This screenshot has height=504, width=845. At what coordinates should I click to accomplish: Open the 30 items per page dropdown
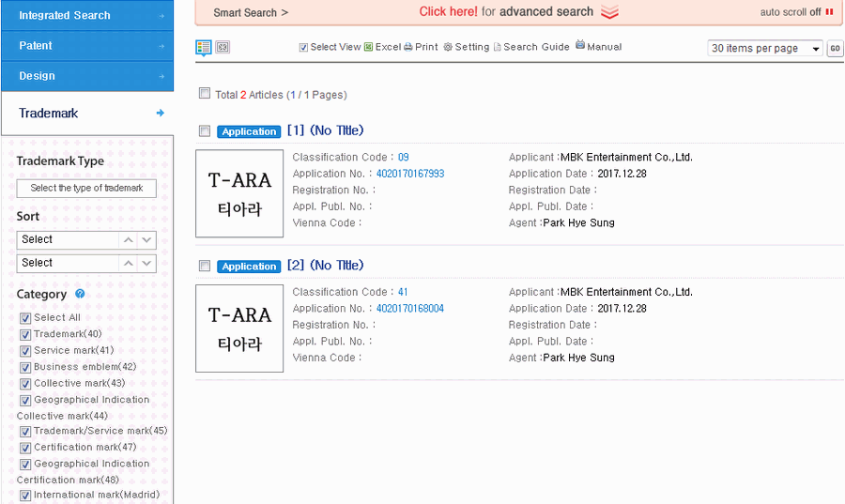point(765,49)
